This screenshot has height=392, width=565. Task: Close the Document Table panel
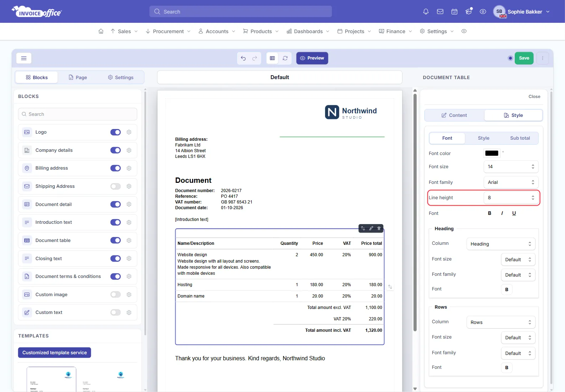534,97
